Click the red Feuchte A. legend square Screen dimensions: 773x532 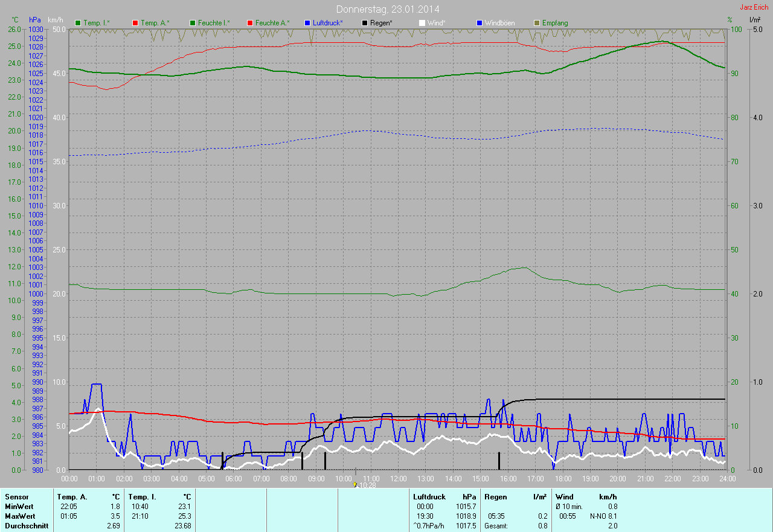pyautogui.click(x=250, y=23)
